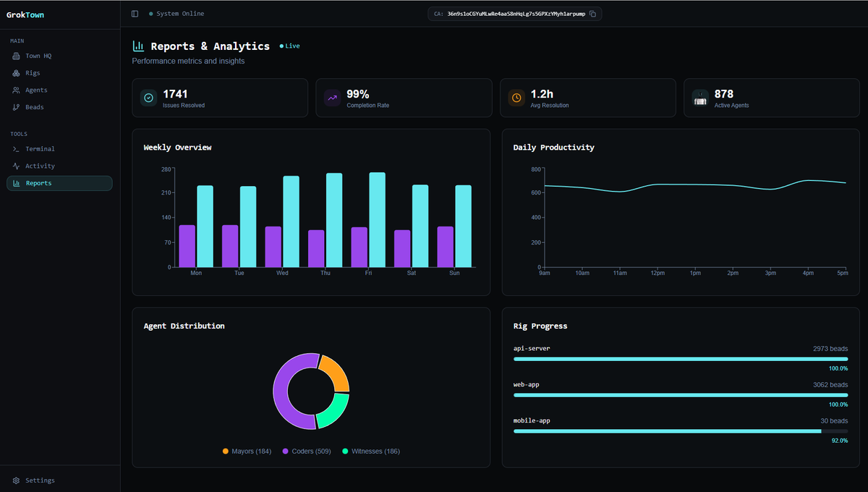This screenshot has width=868, height=492.
Task: Click the GrokTown logo text
Action: (25, 14)
